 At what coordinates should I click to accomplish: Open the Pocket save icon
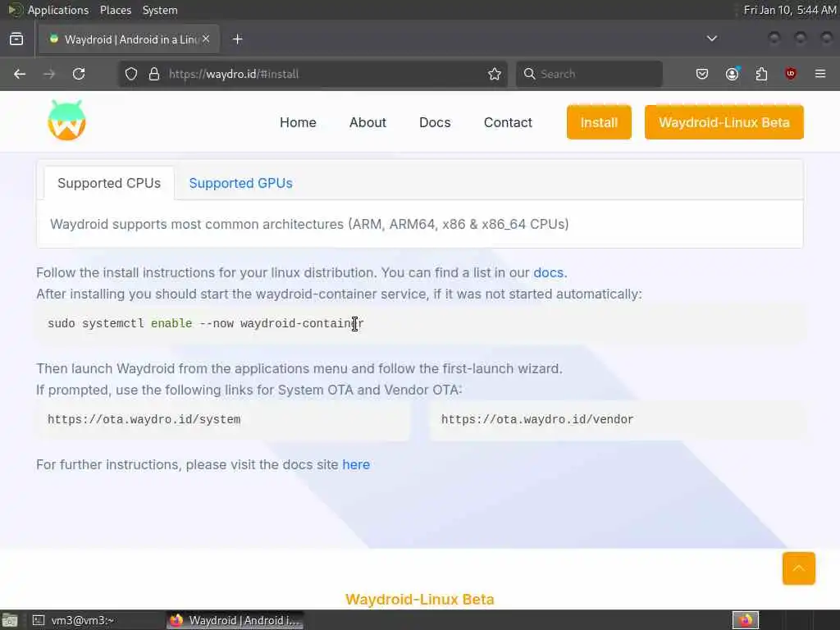click(x=702, y=74)
